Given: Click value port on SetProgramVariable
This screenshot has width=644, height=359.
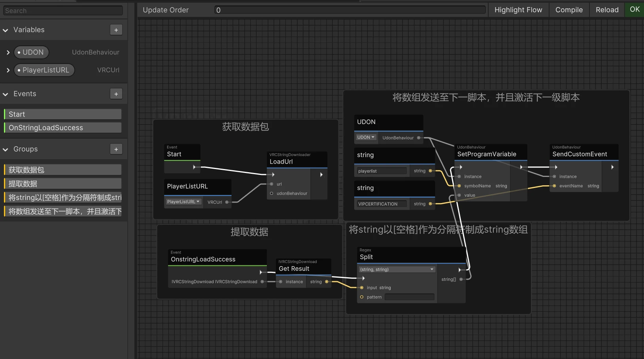Looking at the screenshot, I should click(x=459, y=195).
